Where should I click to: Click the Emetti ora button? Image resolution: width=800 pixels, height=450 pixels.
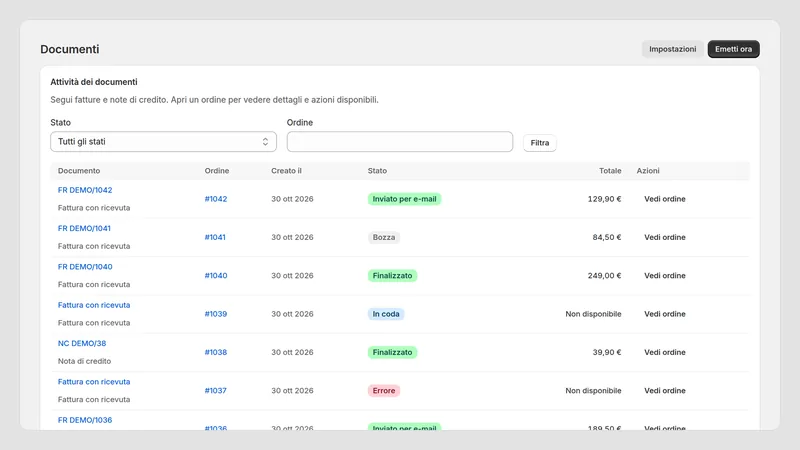click(733, 49)
